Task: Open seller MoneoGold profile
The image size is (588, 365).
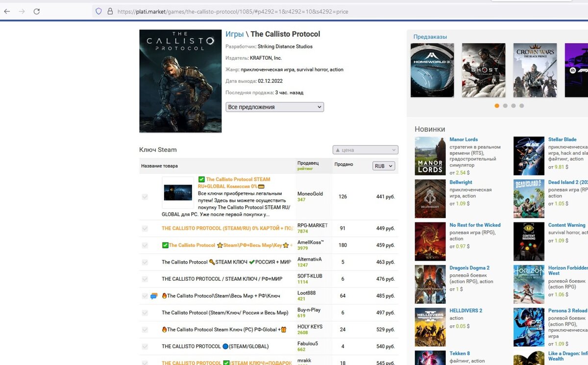Action: tap(310, 194)
